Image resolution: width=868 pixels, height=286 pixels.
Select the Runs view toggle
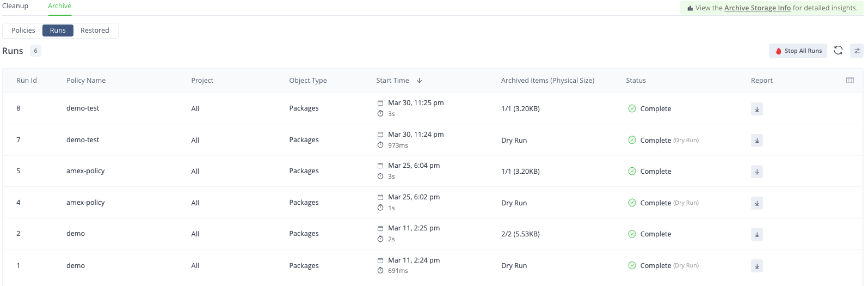point(58,31)
